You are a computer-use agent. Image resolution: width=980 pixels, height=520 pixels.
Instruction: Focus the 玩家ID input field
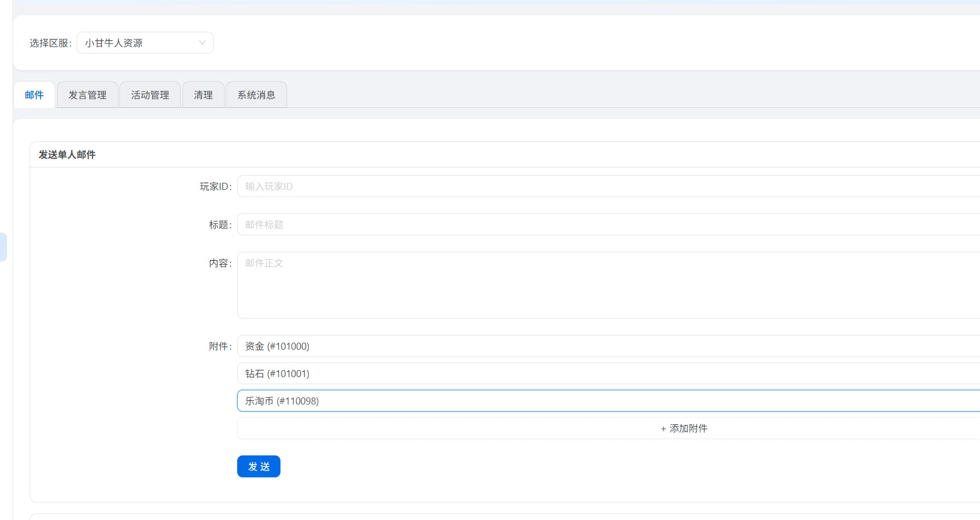pos(609,186)
